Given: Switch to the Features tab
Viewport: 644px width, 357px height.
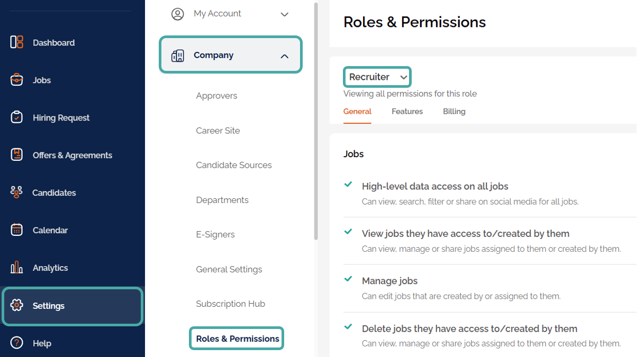Looking at the screenshot, I should (407, 112).
